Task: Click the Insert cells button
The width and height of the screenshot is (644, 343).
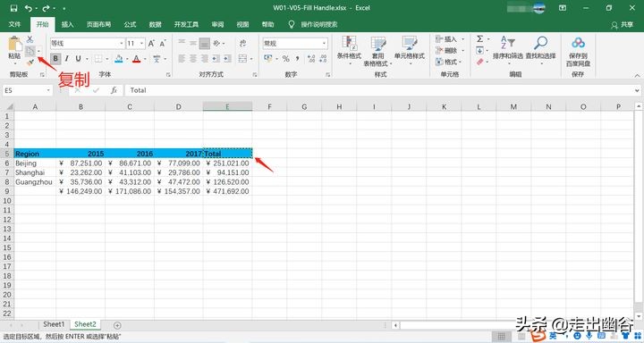Action: click(450, 39)
